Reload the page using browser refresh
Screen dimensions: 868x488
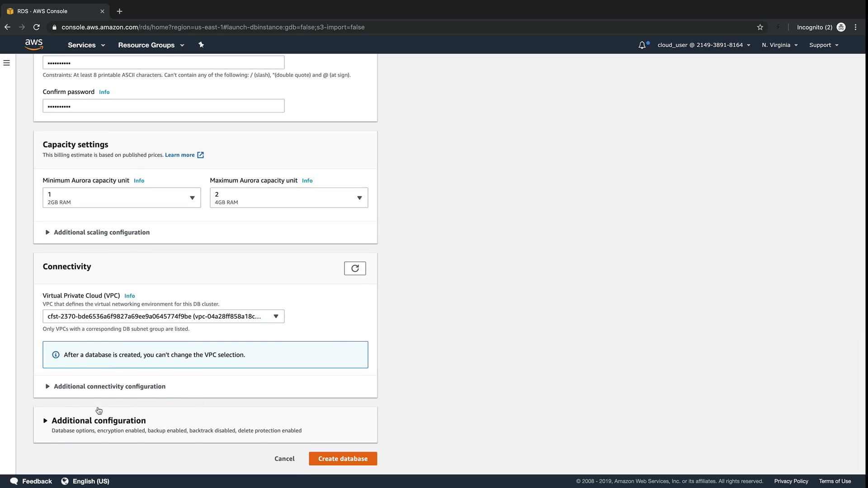tap(37, 27)
